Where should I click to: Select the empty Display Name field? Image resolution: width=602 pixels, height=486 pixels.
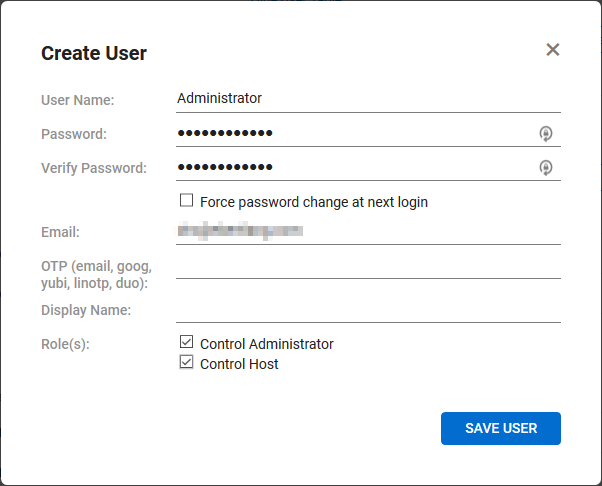pyautogui.click(x=368, y=310)
